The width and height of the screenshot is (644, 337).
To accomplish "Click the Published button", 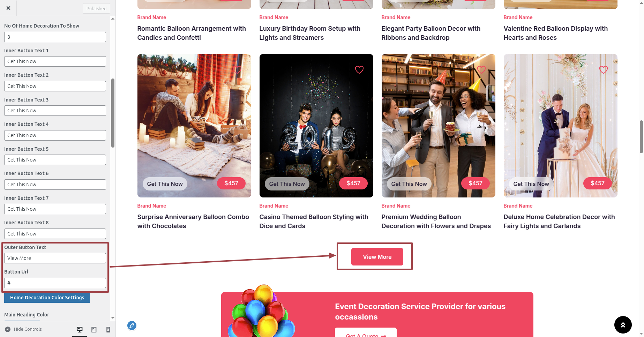I will pyautogui.click(x=96, y=8).
